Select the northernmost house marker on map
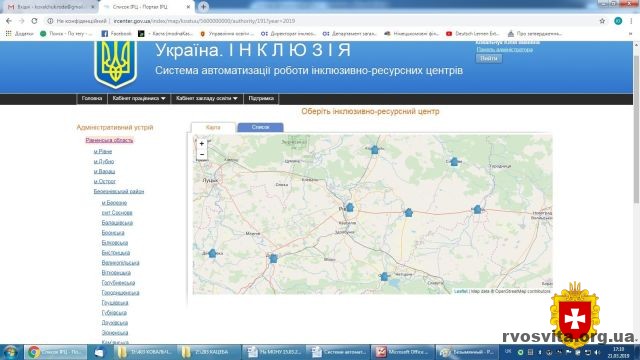The height and width of the screenshot is (360, 640). pyautogui.click(x=375, y=149)
